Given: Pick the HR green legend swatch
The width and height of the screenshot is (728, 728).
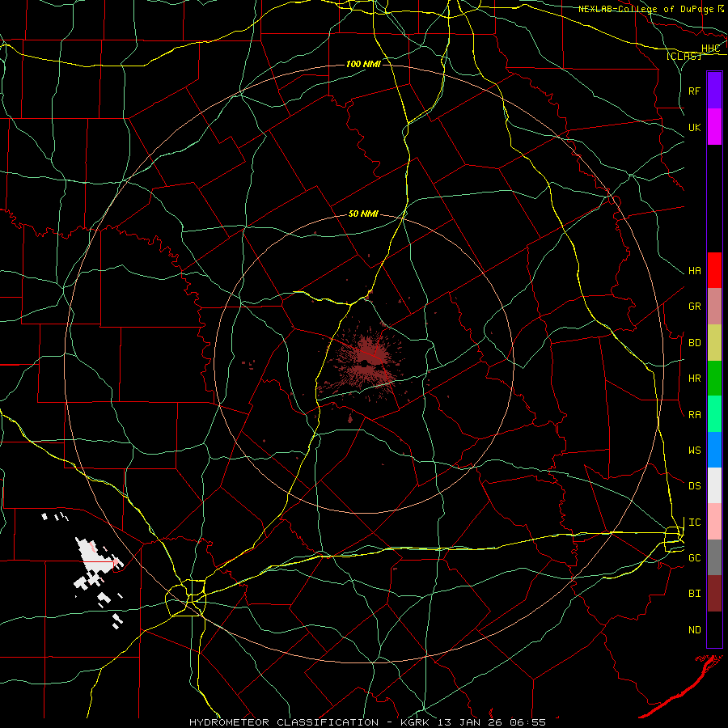Looking at the screenshot, I should point(714,379).
